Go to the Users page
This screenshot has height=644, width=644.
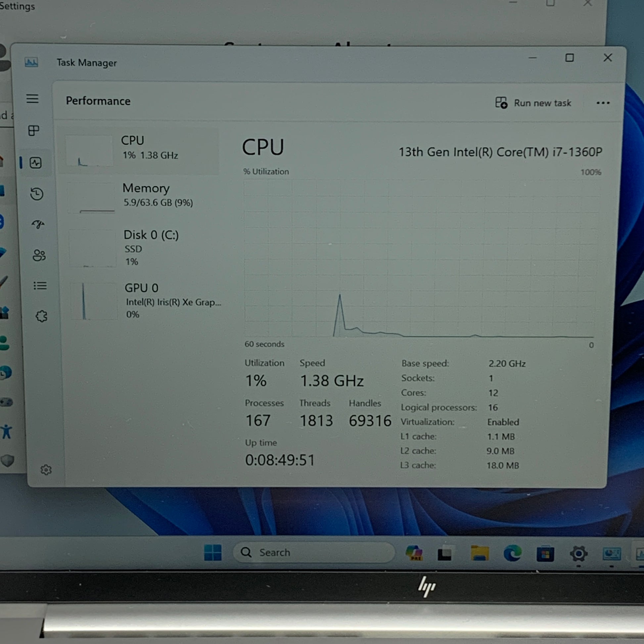click(x=39, y=255)
